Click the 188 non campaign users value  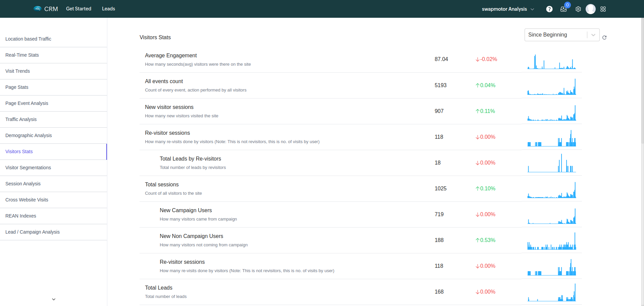439,240
